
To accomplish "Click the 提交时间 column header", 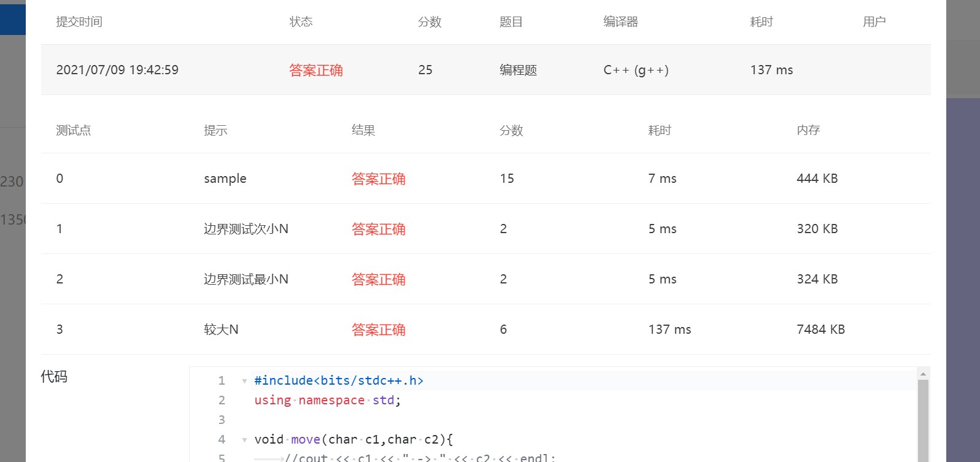I will [79, 22].
